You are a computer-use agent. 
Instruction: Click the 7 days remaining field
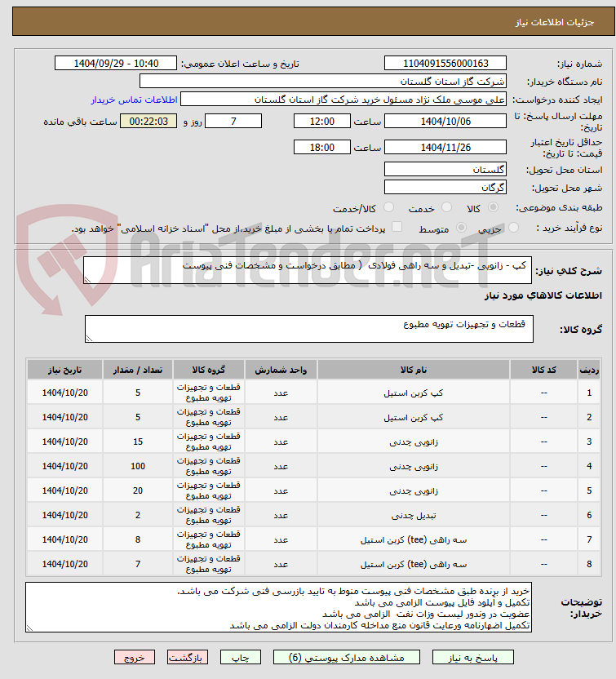(x=233, y=122)
